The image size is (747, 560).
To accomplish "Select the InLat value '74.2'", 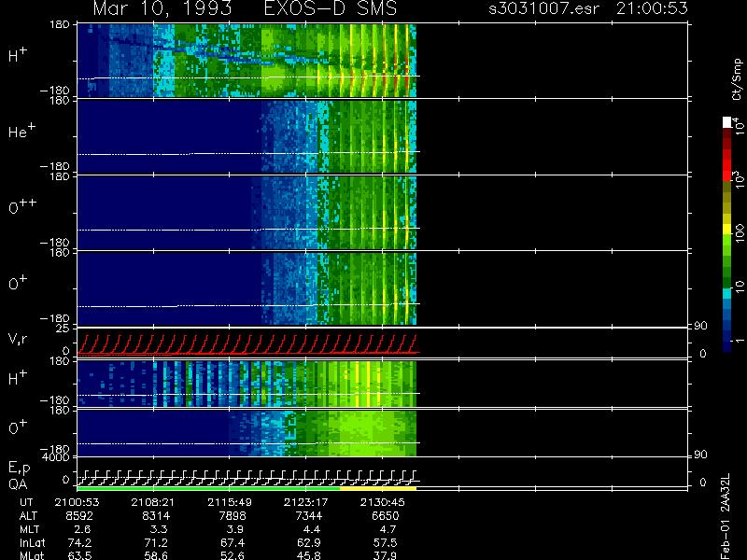I will (79, 542).
